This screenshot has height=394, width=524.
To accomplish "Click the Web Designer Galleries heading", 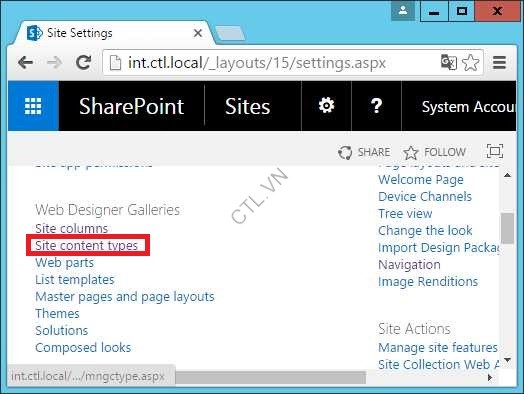I will 107,210.
